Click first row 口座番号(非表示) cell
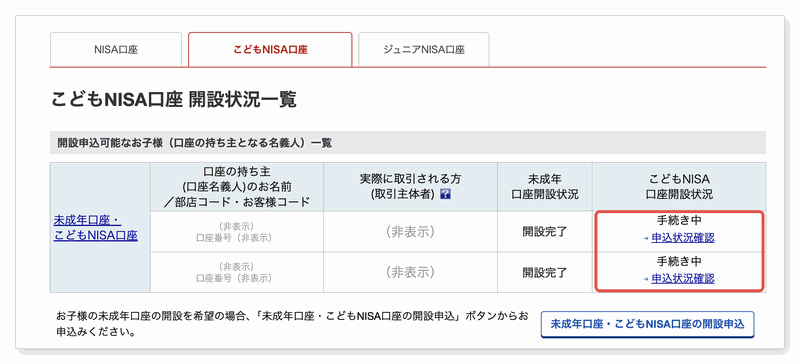Screen dimensions: 800x364 237,231
